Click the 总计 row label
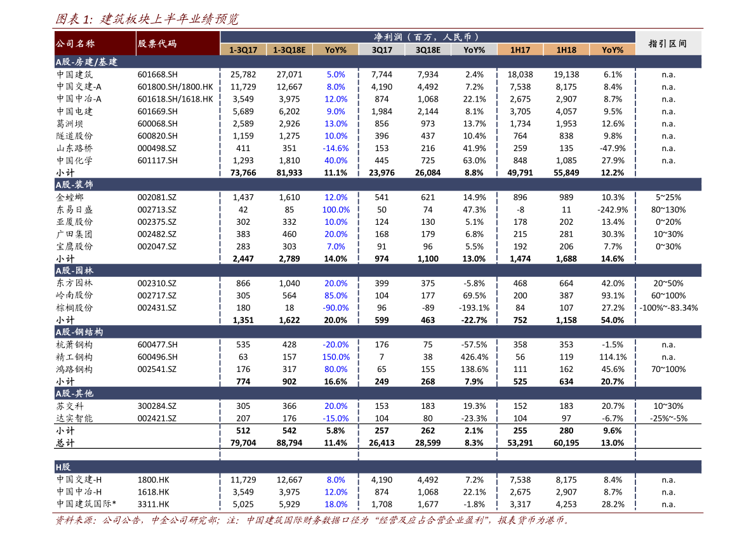 65,443
